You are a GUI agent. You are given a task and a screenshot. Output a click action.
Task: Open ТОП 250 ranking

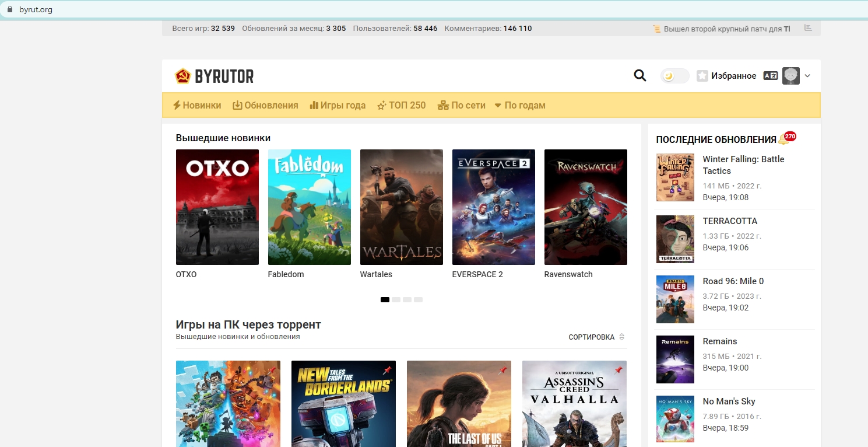coord(402,106)
